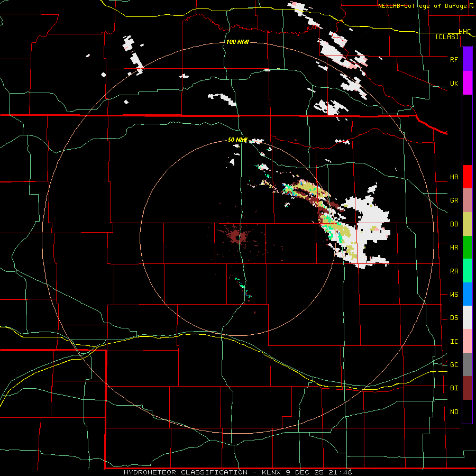
Task: Click the blue WS wet snow swatch
Action: pyautogui.click(x=467, y=294)
